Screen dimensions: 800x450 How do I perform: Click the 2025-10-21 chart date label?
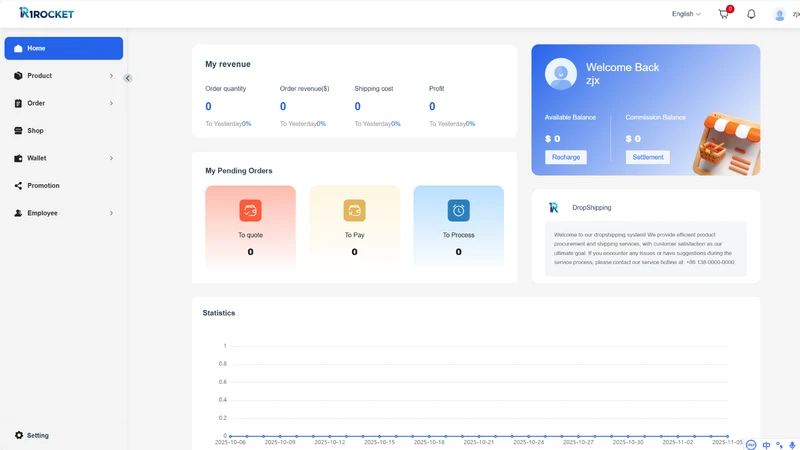click(479, 442)
